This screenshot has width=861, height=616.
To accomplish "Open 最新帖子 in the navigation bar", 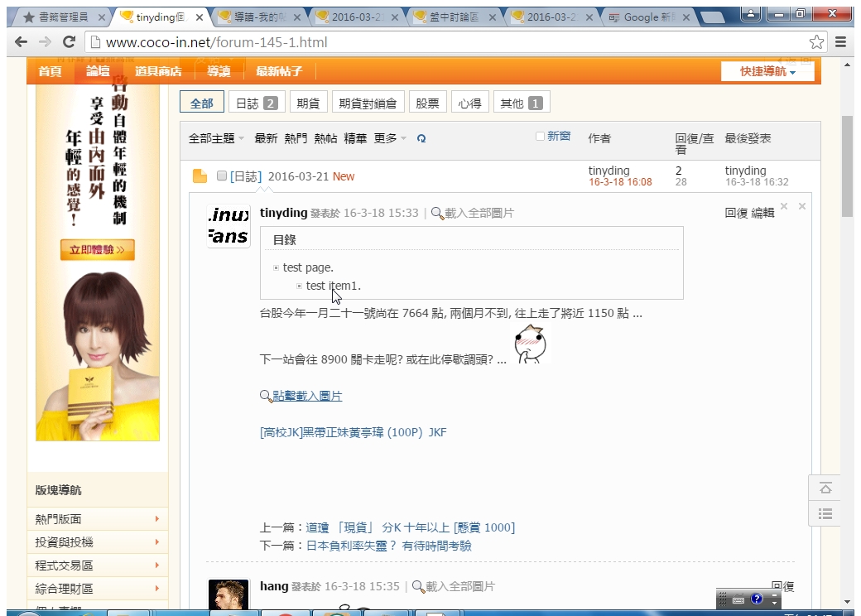I will pos(279,71).
